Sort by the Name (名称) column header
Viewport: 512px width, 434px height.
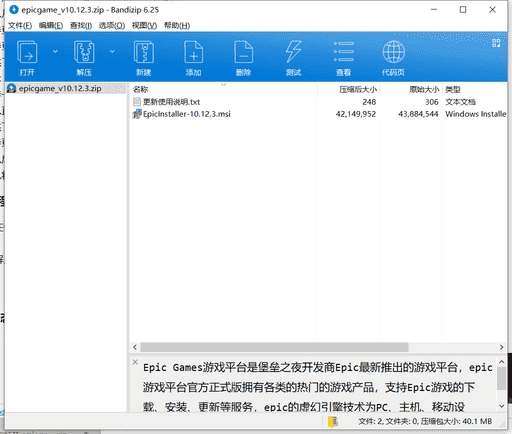click(140, 89)
